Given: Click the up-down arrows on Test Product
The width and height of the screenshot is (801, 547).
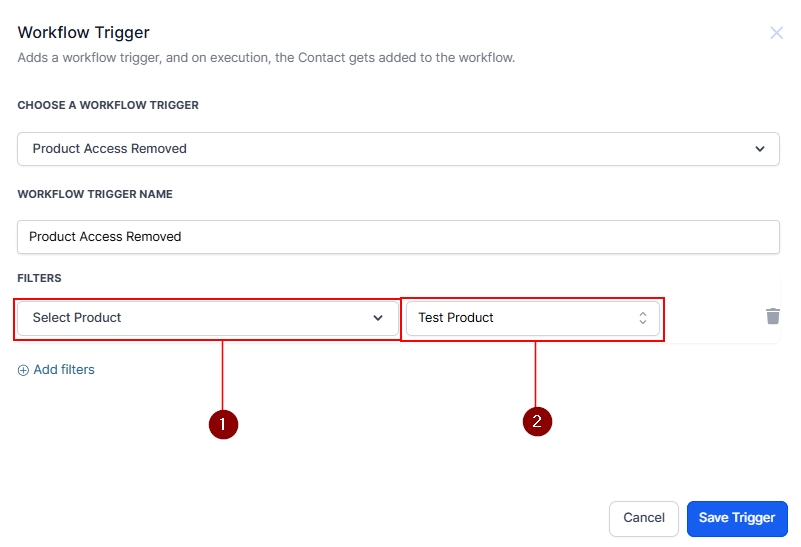Looking at the screenshot, I should pos(643,318).
